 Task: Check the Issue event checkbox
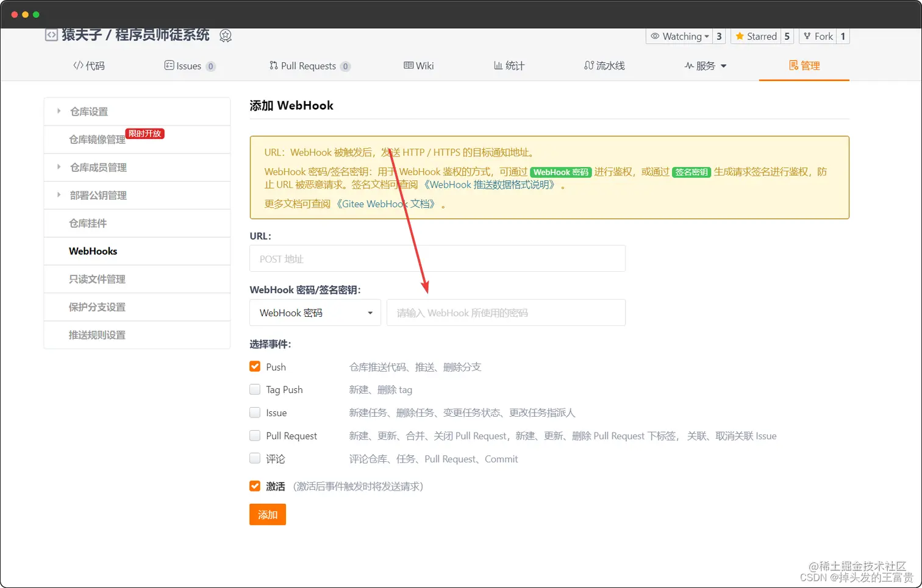coord(255,413)
